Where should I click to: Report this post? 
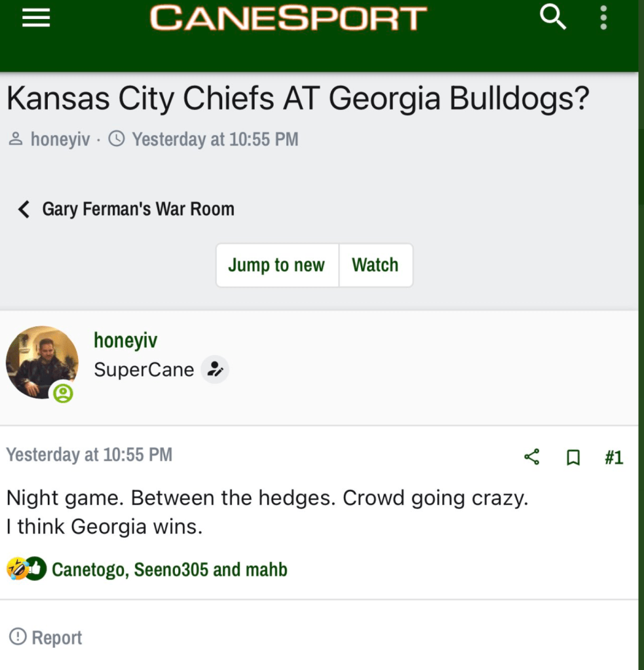click(46, 637)
